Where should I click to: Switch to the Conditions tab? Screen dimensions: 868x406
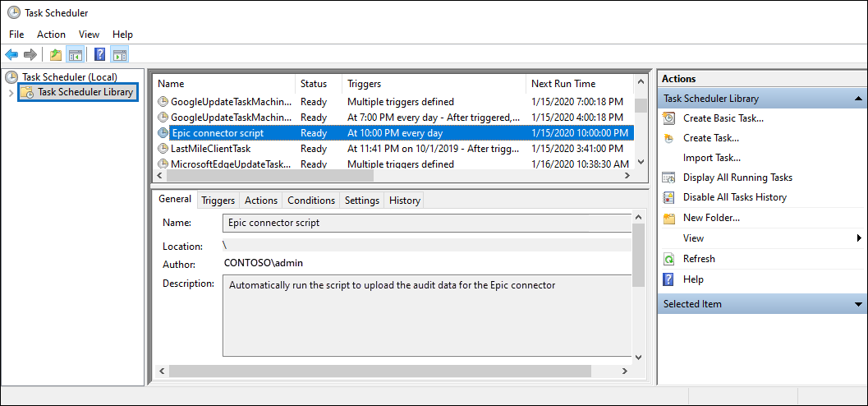(311, 201)
